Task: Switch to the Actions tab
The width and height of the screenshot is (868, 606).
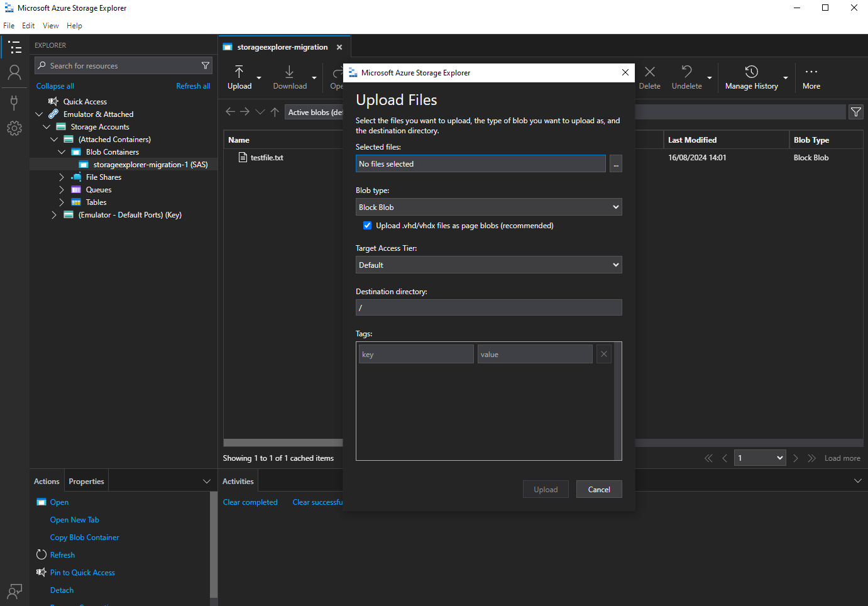Action: [47, 482]
